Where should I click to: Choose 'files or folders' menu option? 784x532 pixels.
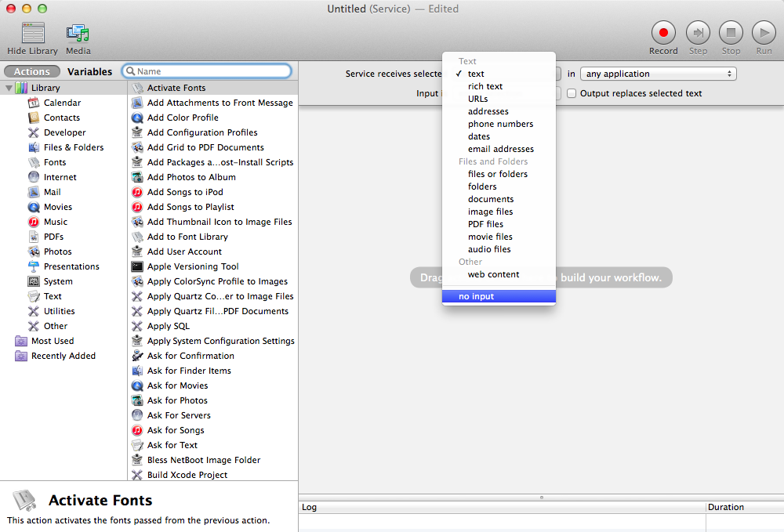point(499,174)
